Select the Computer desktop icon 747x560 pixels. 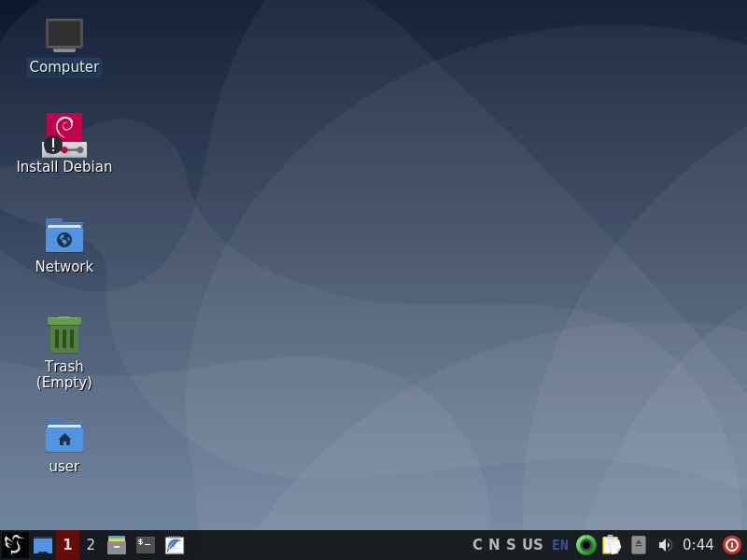coord(64,35)
